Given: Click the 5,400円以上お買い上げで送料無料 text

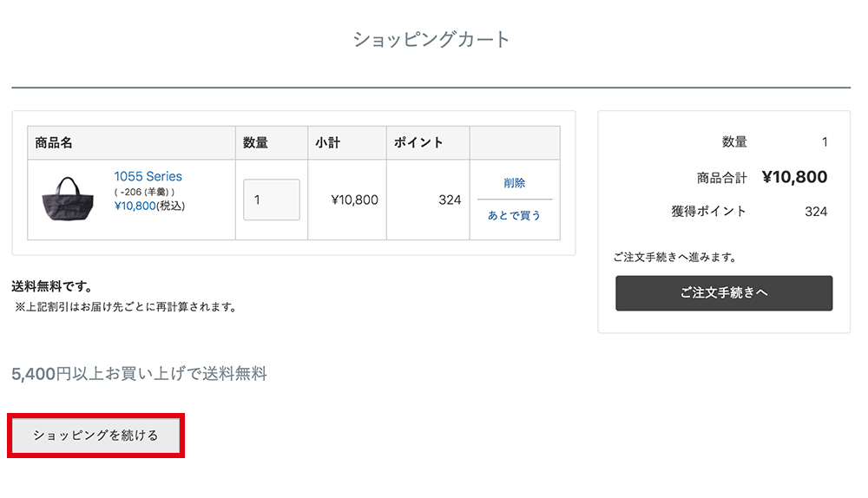Looking at the screenshot, I should pyautogui.click(x=139, y=374).
